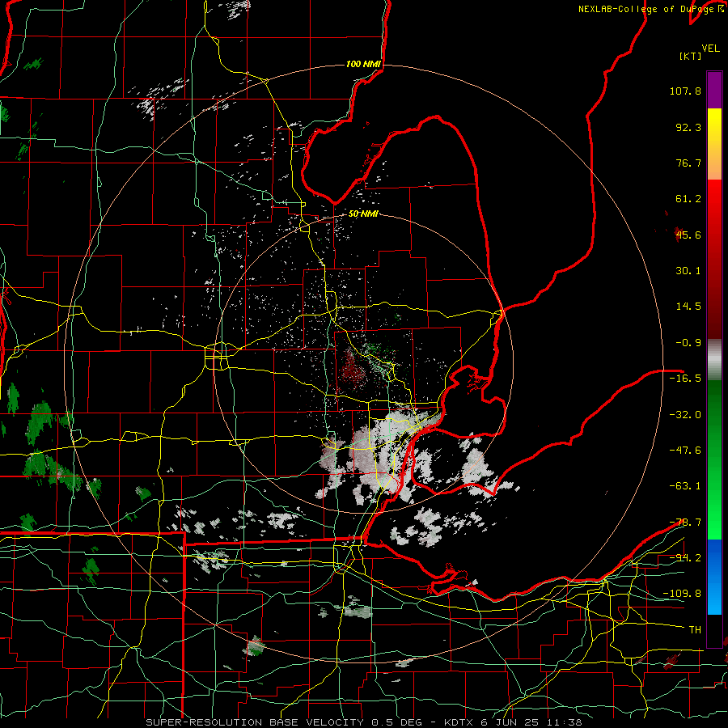This screenshot has height=728, width=728.
Task: Click the VEL legend title
Action: click(710, 49)
